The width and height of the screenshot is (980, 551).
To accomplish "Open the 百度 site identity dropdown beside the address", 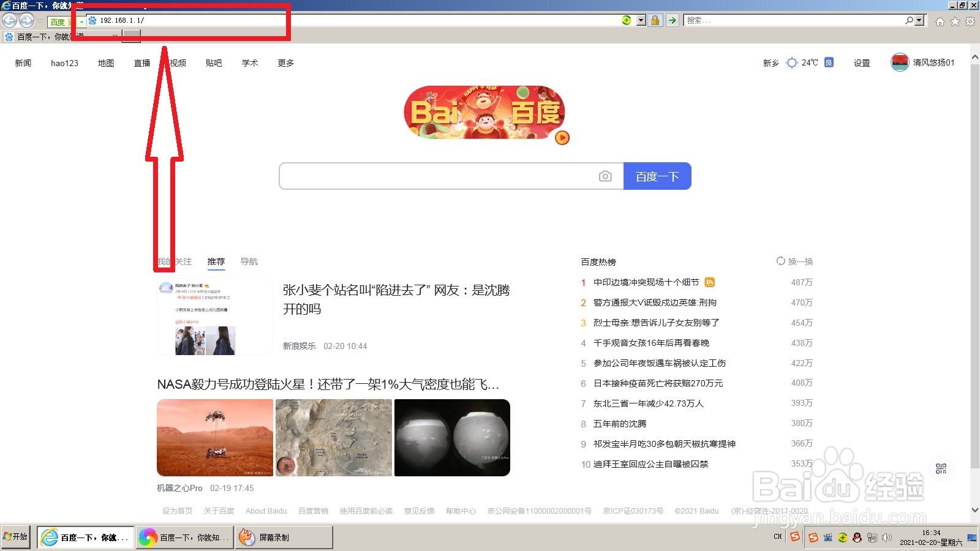I will 81,22.
